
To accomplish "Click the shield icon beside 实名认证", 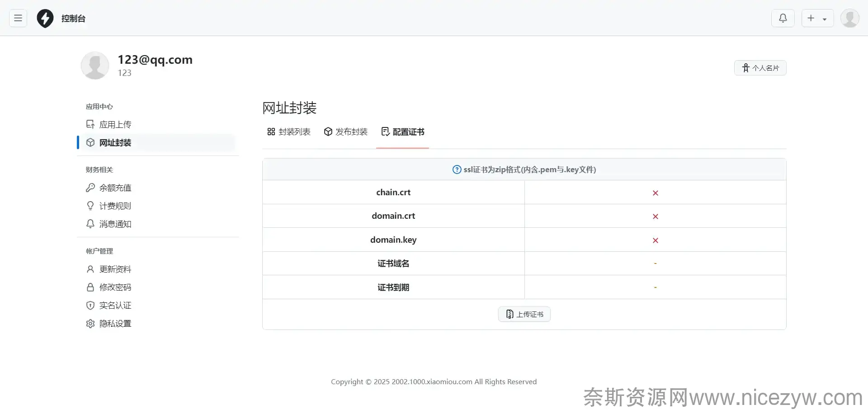I will pyautogui.click(x=90, y=306).
